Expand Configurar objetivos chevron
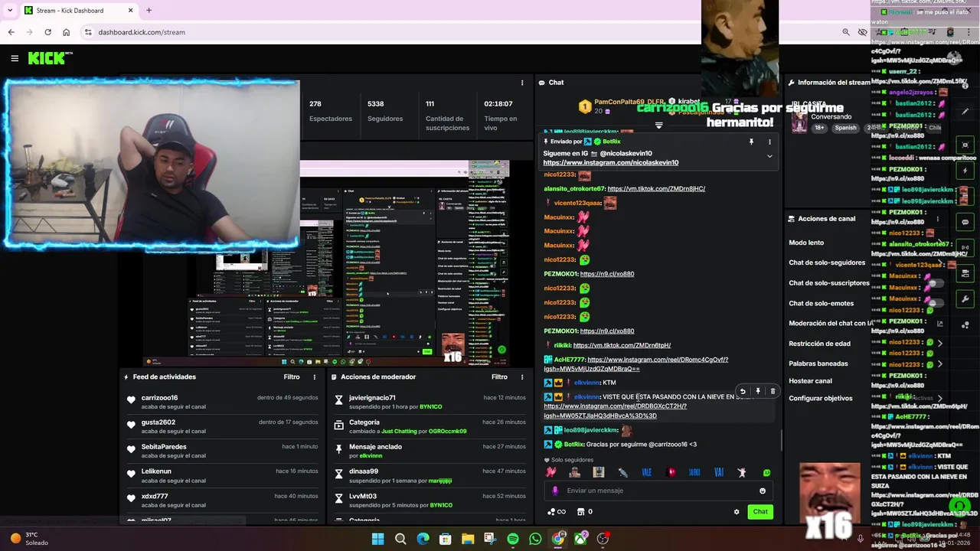The width and height of the screenshot is (980, 551). click(940, 398)
